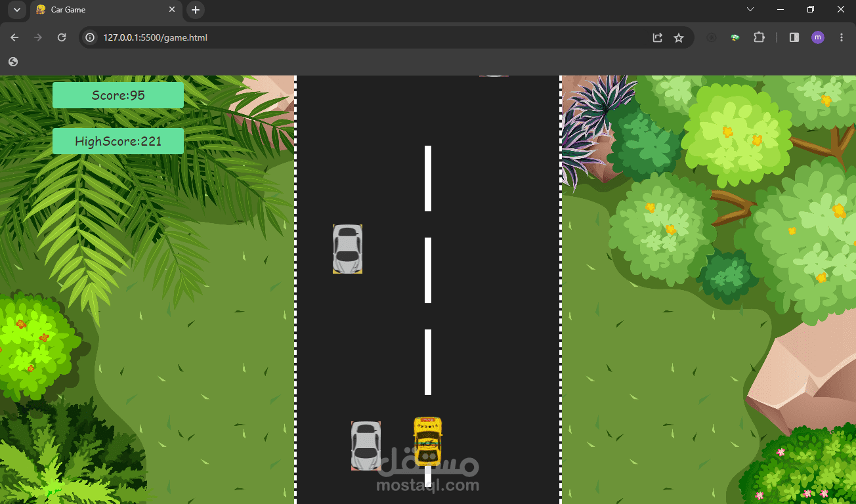Click the white oncoming car on the road
The image size is (856, 504).
348,249
